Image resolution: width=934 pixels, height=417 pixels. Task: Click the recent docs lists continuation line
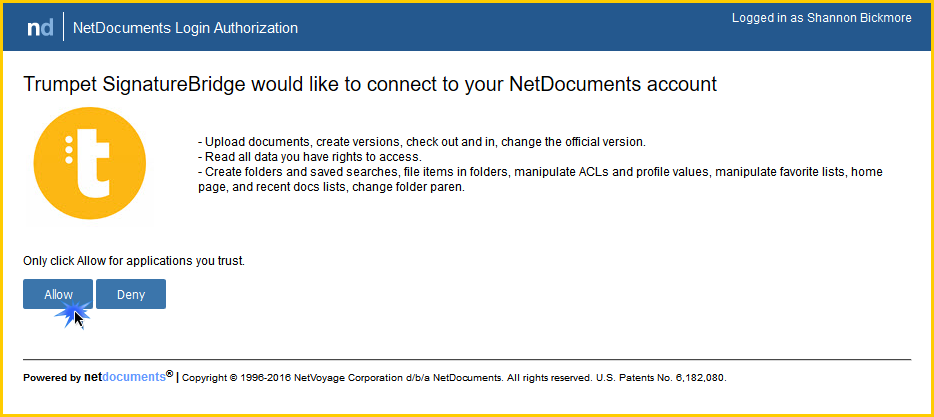click(331, 187)
